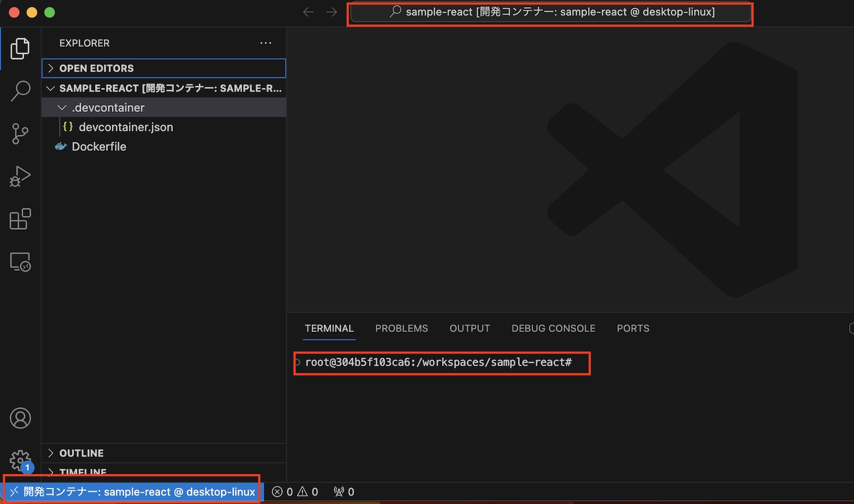Open the Source Control view icon
This screenshot has height=504, width=854.
click(x=20, y=133)
